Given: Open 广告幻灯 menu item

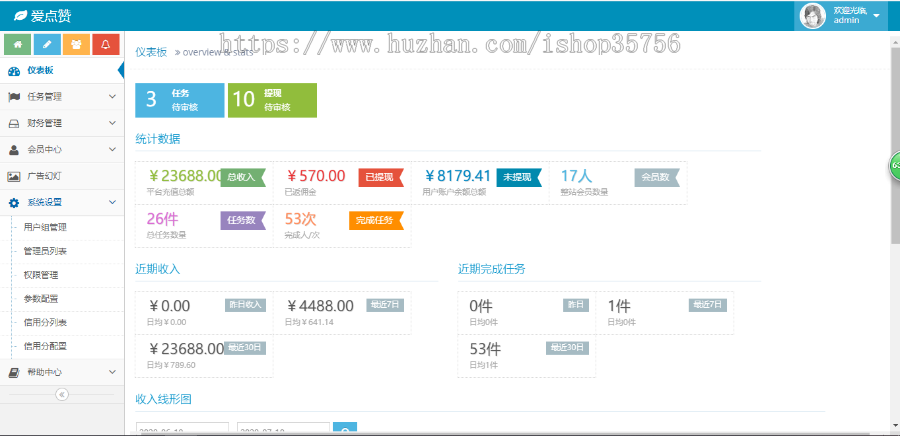Looking at the screenshot, I should click(x=45, y=176).
